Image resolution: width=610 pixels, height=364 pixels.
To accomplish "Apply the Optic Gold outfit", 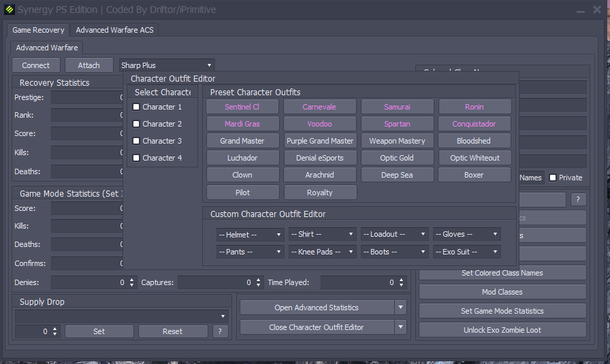I will coord(397,158).
